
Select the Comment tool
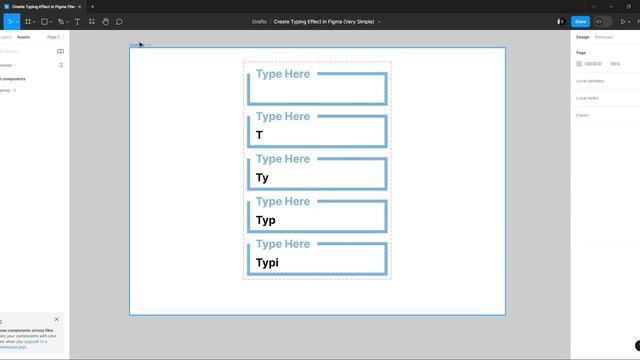pyautogui.click(x=119, y=22)
